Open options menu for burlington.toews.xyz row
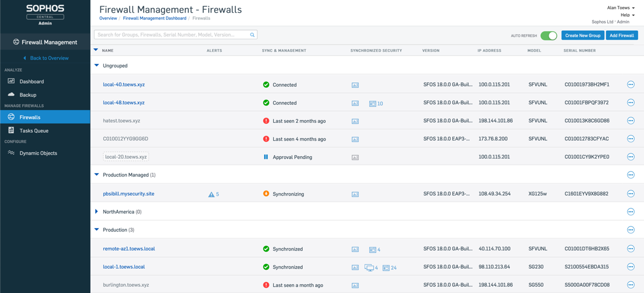 [x=630, y=285]
